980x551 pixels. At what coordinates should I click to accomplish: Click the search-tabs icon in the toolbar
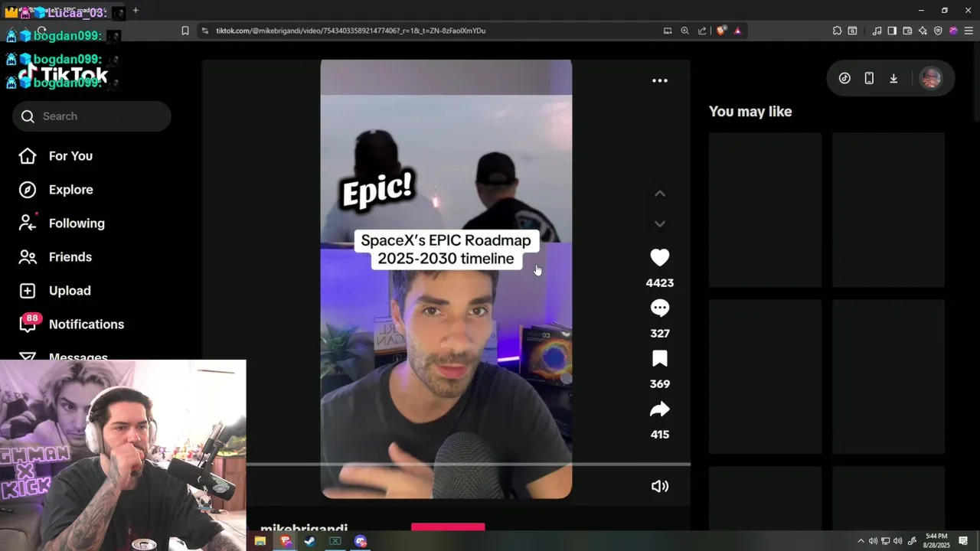[852, 31]
